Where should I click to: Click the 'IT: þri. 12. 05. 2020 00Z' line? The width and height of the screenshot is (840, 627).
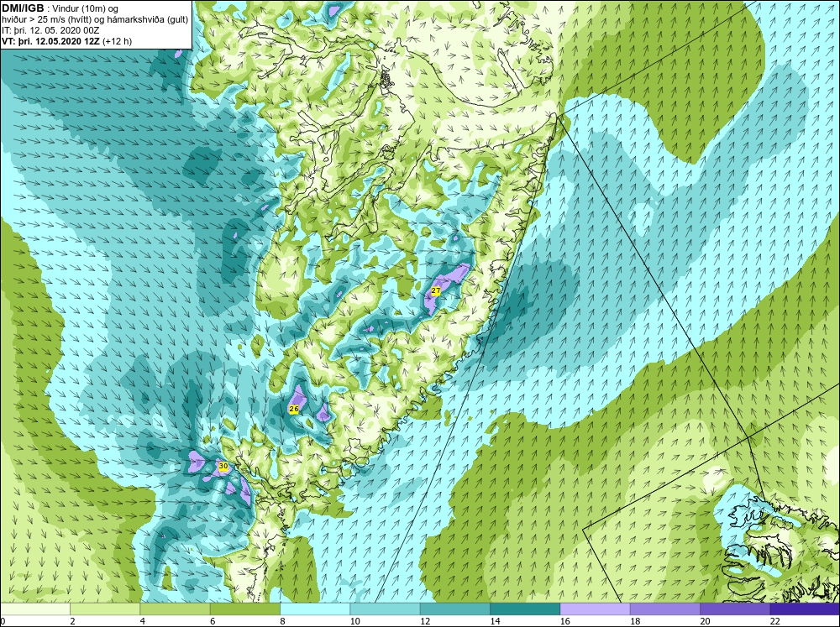click(x=50, y=30)
